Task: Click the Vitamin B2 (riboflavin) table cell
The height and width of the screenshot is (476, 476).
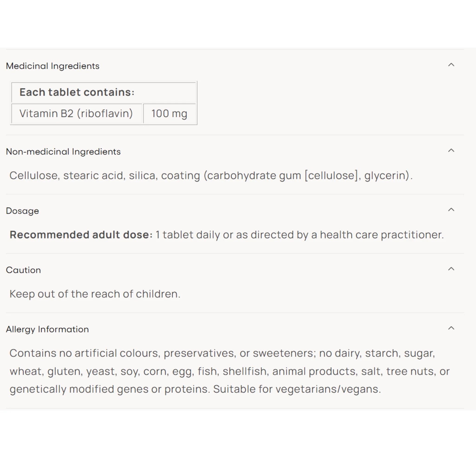Action: pos(77,114)
